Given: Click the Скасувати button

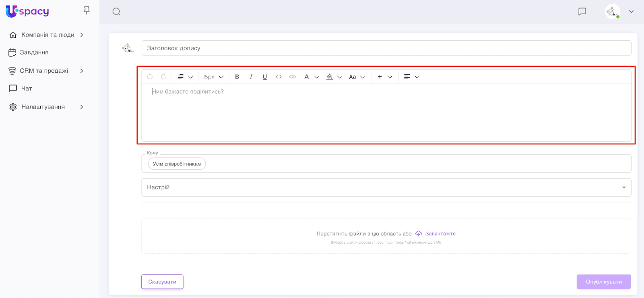Looking at the screenshot, I should click(x=162, y=282).
